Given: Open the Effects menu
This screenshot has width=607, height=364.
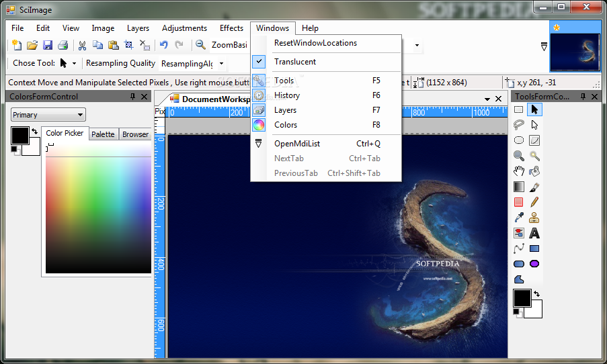Looking at the screenshot, I should pos(231,28).
